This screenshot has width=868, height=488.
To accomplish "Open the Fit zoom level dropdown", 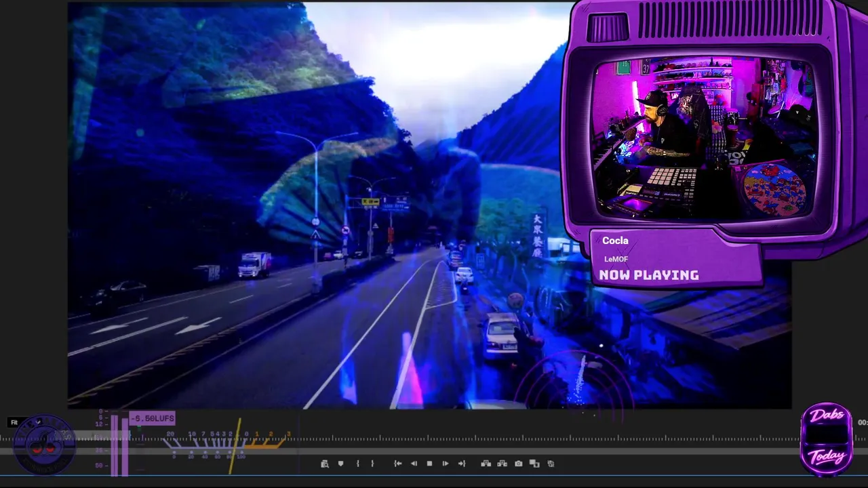I will [26, 422].
